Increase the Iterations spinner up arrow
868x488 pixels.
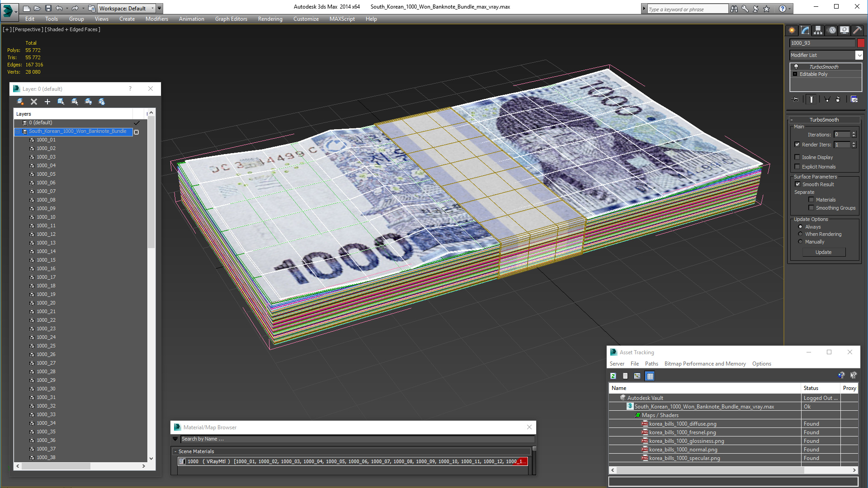click(854, 133)
